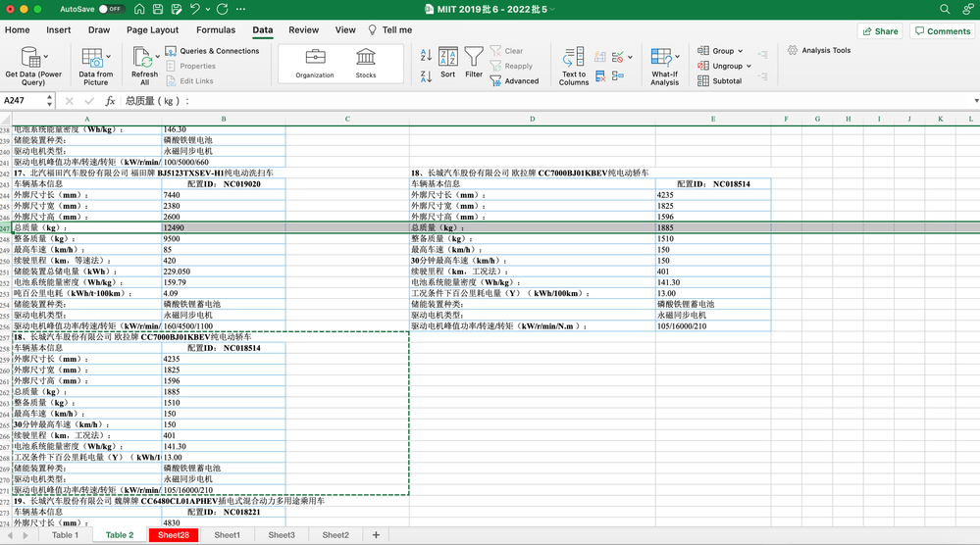980x545 pixels.
Task: Click the Text to Columns icon
Action: (x=574, y=66)
